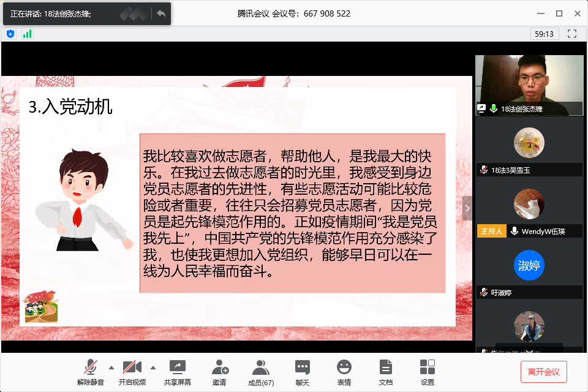Screen dimensions: 588x392
Task: Collapse participant panel with side chevron
Action: pos(467,208)
